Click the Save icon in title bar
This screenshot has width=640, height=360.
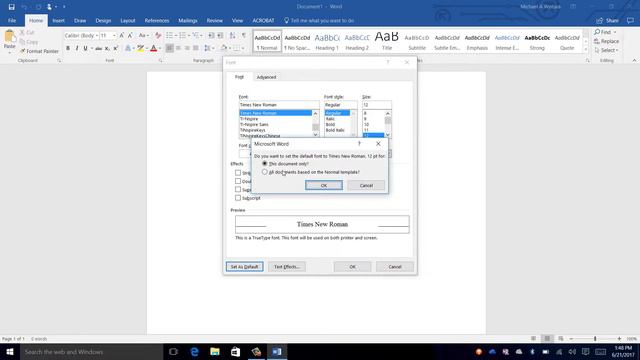(x=11, y=7)
